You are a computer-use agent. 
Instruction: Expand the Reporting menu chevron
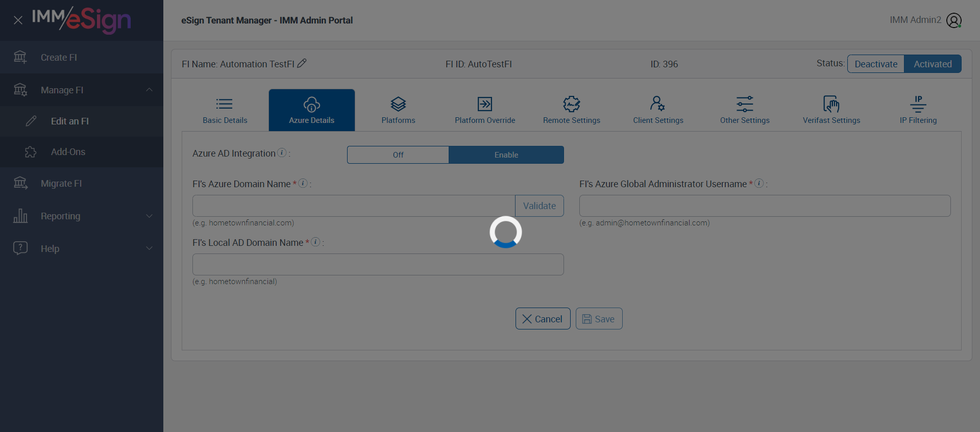point(149,216)
